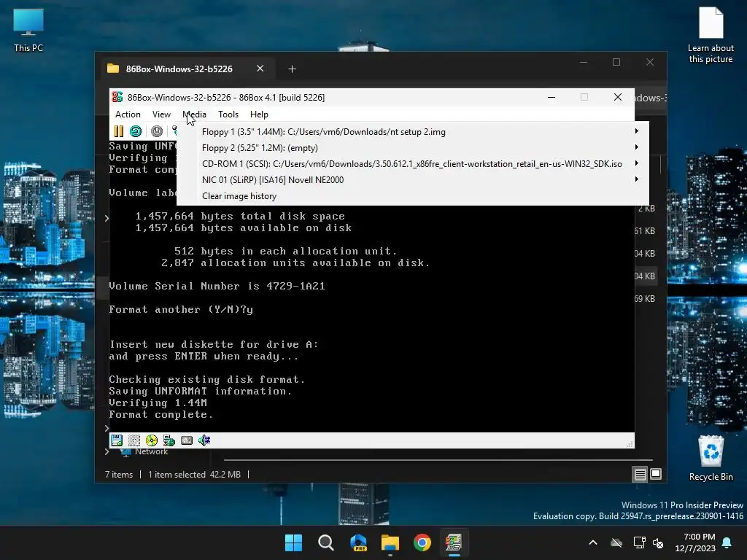Switch Explorer to details view
Image resolution: width=747 pixels, height=560 pixels.
coord(640,474)
